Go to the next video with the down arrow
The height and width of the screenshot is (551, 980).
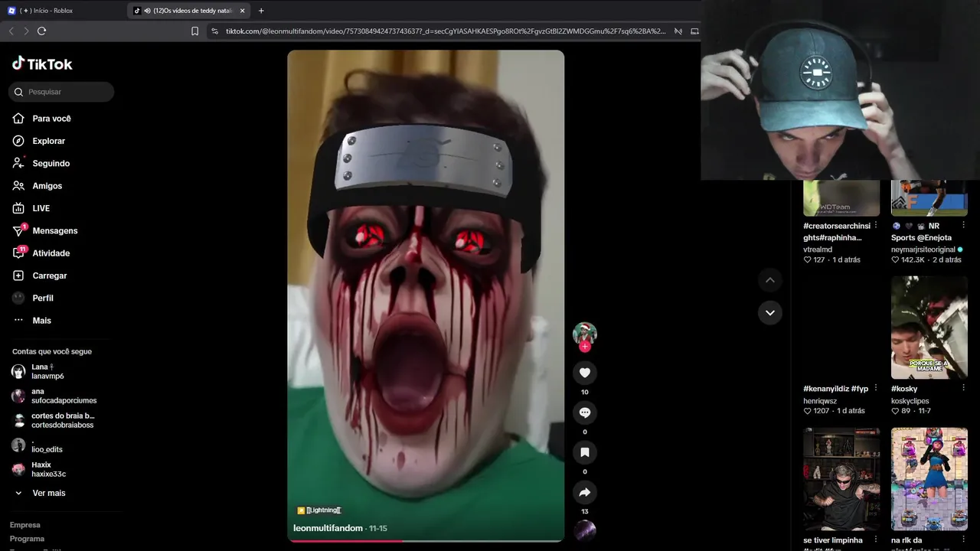click(770, 312)
